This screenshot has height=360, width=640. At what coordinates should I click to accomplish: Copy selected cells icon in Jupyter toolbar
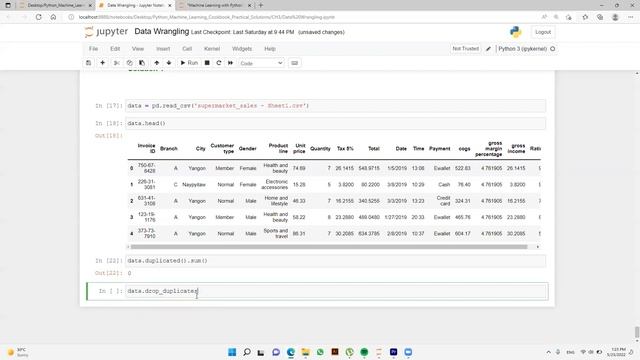coord(129,63)
